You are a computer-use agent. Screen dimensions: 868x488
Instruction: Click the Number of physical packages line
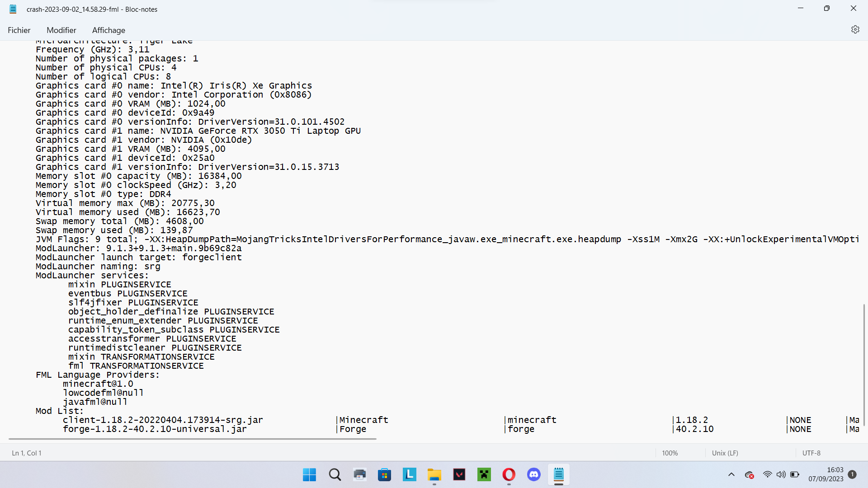[117, 59]
